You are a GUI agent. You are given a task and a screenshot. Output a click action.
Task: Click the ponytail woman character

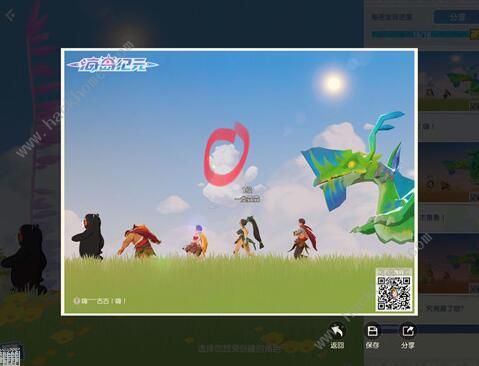[x=248, y=236]
